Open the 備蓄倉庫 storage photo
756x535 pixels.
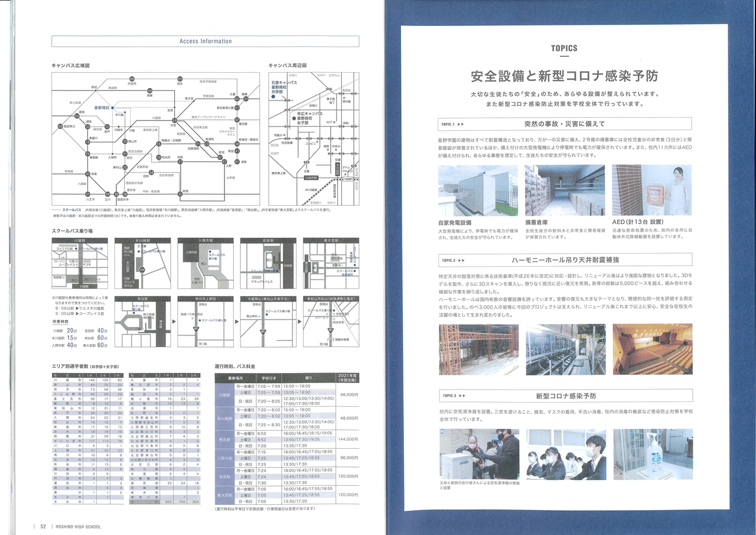pos(565,190)
